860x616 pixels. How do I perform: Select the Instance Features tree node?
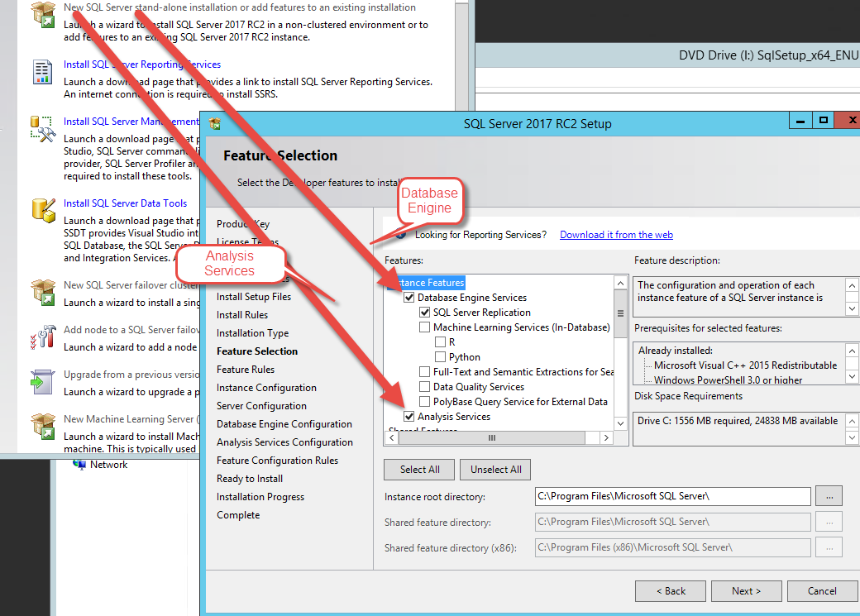point(426,283)
